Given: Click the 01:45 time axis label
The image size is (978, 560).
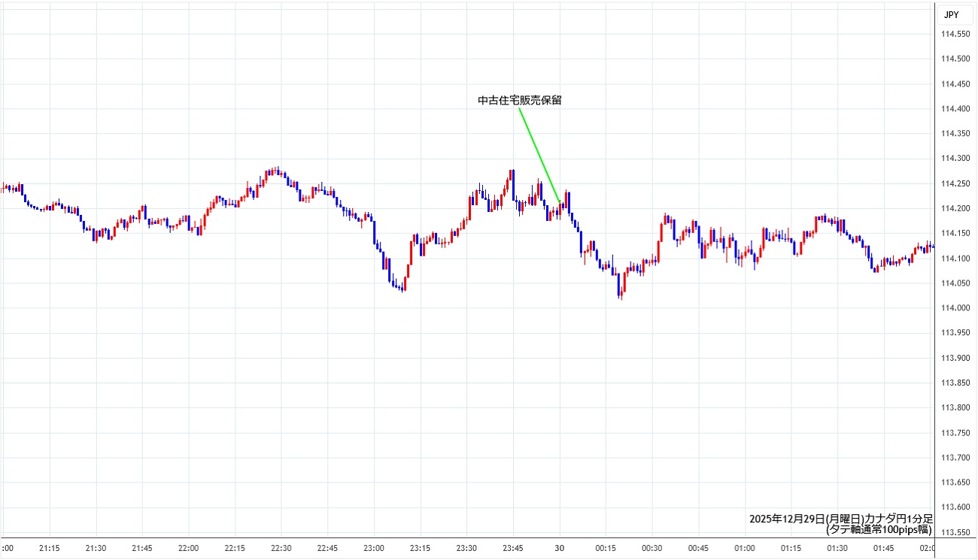Looking at the screenshot, I should (x=883, y=549).
